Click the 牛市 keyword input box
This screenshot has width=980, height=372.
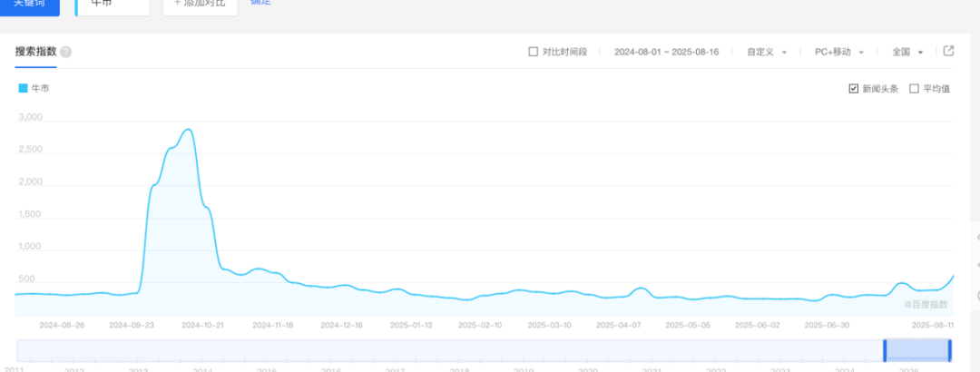point(113,6)
